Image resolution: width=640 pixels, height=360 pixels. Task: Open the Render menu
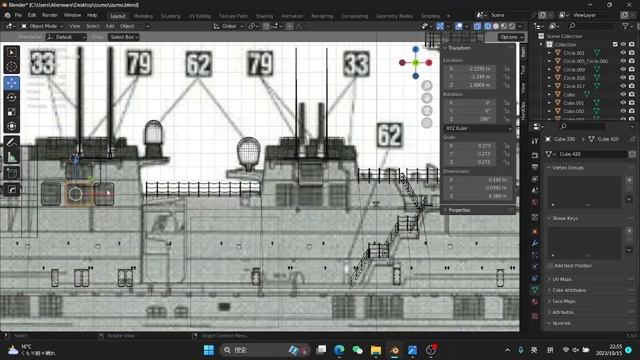click(x=50, y=15)
